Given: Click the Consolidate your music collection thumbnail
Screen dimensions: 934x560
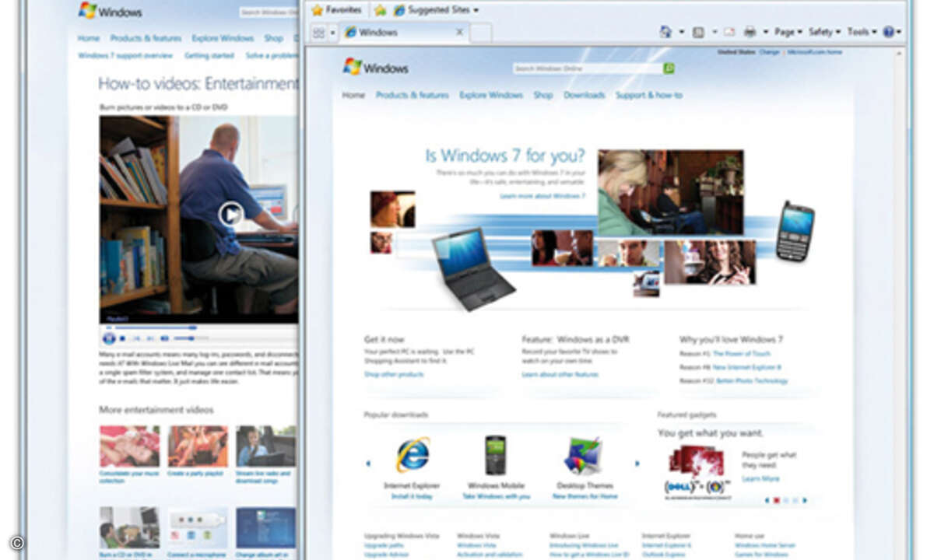Looking at the screenshot, I should [x=129, y=446].
